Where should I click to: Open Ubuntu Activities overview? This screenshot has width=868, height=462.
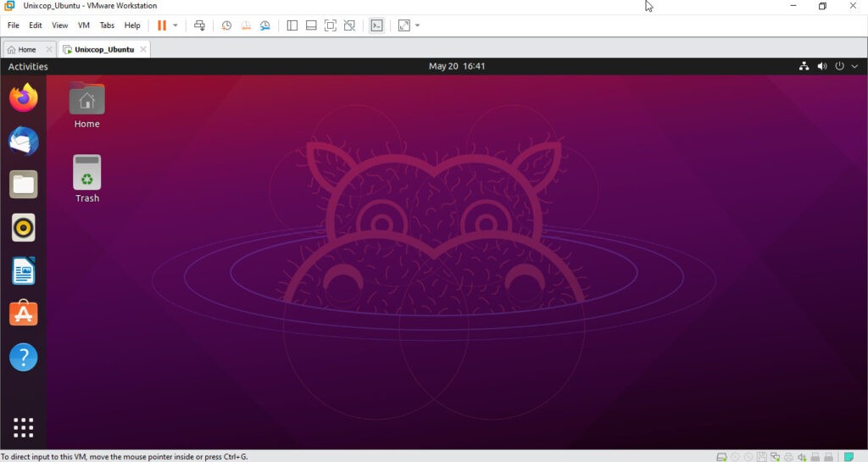tap(28, 66)
